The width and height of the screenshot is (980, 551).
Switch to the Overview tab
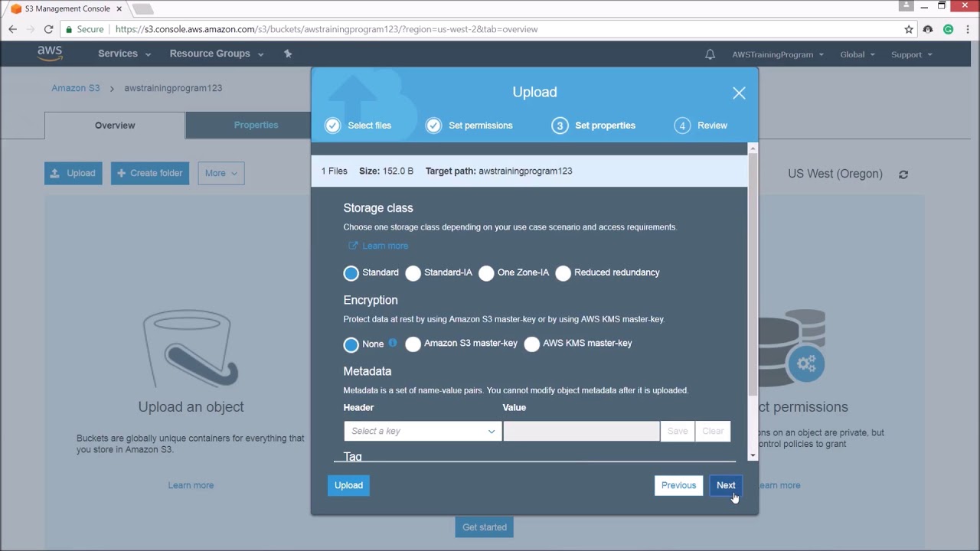pos(115,126)
